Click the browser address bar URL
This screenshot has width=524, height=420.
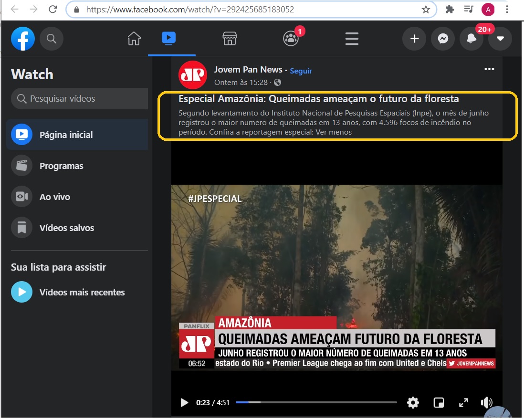pyautogui.click(x=190, y=10)
